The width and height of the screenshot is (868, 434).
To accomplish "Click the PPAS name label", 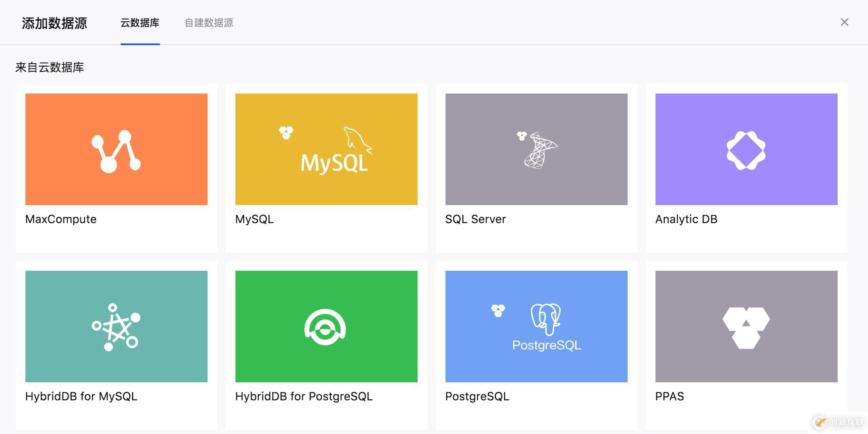I will 669,396.
